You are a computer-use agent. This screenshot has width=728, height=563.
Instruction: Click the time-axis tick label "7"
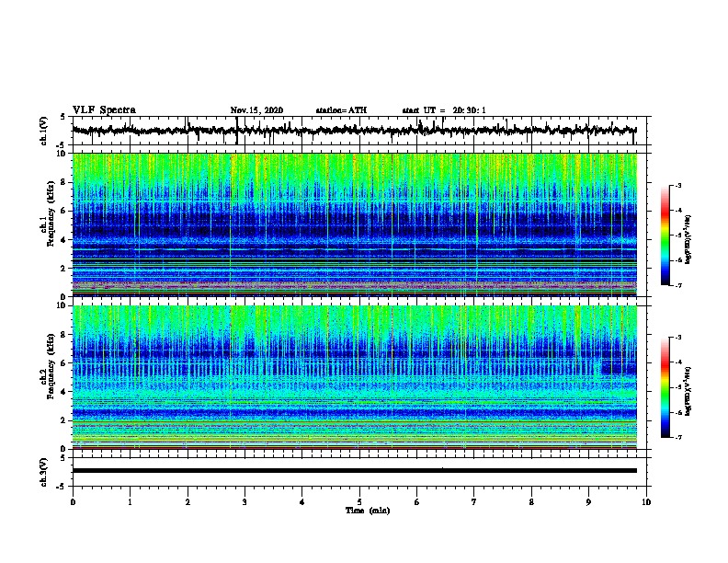click(474, 502)
